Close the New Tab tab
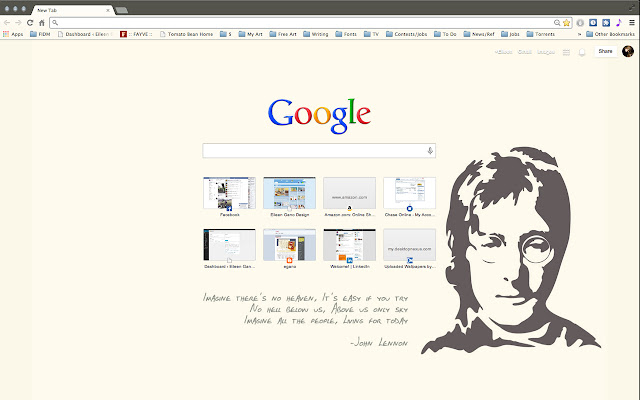 (x=108, y=10)
